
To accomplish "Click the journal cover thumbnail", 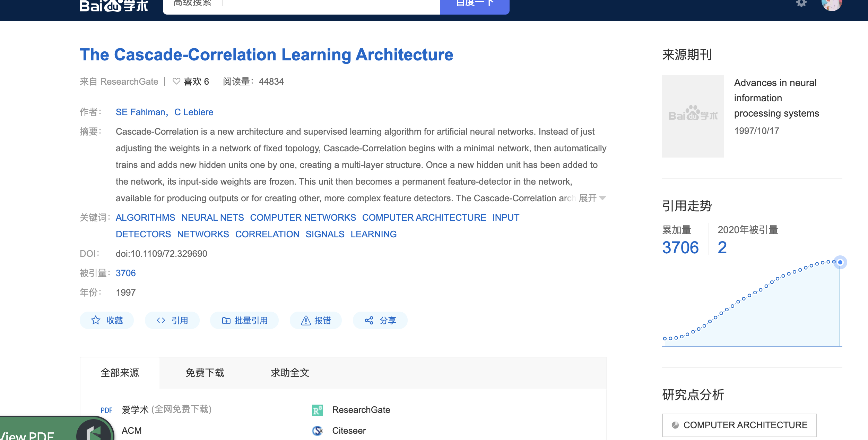I will (693, 116).
